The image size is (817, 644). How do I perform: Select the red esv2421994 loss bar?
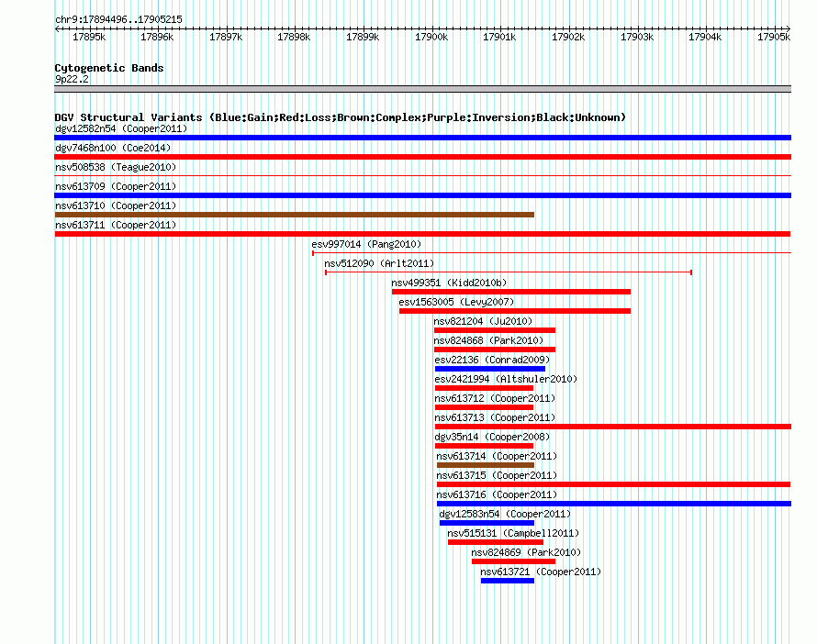[484, 388]
